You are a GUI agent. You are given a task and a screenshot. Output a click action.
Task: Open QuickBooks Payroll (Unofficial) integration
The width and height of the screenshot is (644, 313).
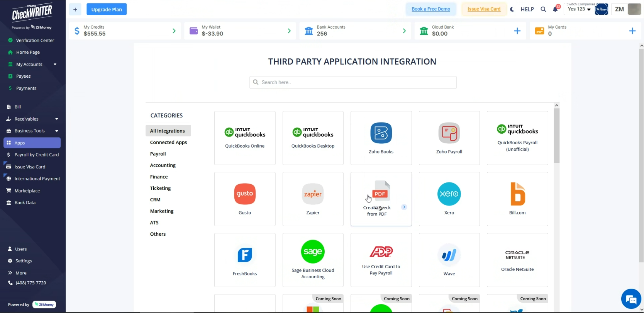517,138
